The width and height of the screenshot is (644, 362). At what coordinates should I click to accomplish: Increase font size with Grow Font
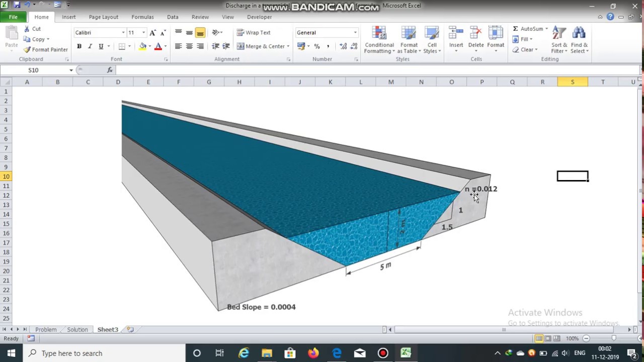pyautogui.click(x=153, y=33)
